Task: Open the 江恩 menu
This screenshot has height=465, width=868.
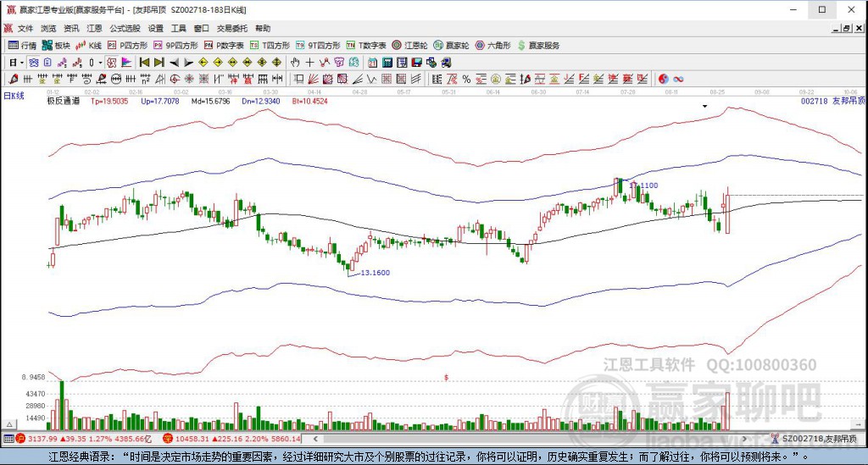Action: (94, 28)
